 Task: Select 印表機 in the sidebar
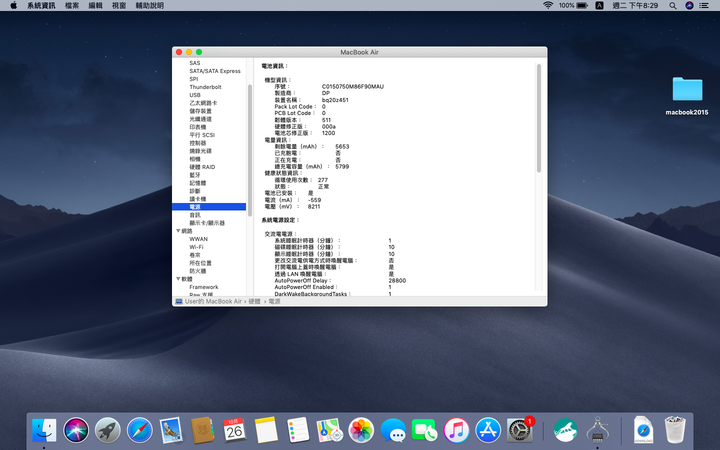click(x=197, y=127)
